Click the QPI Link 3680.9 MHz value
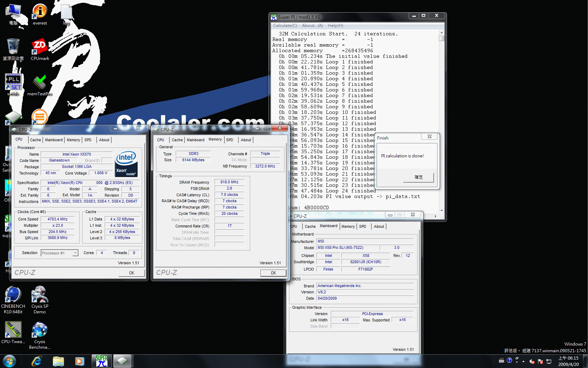Viewport: 588px width, 368px height. point(58,238)
